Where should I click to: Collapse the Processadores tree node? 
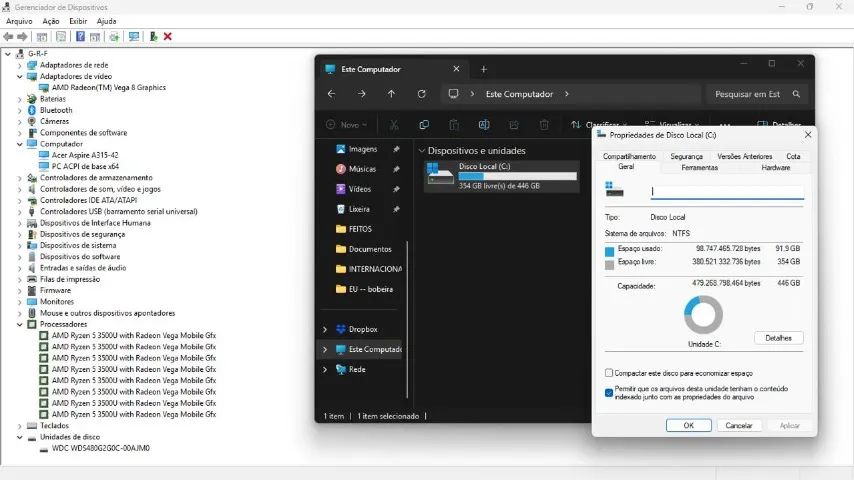coord(20,324)
